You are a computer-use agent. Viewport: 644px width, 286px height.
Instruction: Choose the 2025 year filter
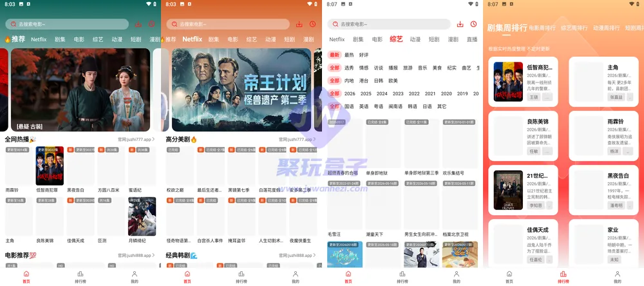(366, 93)
